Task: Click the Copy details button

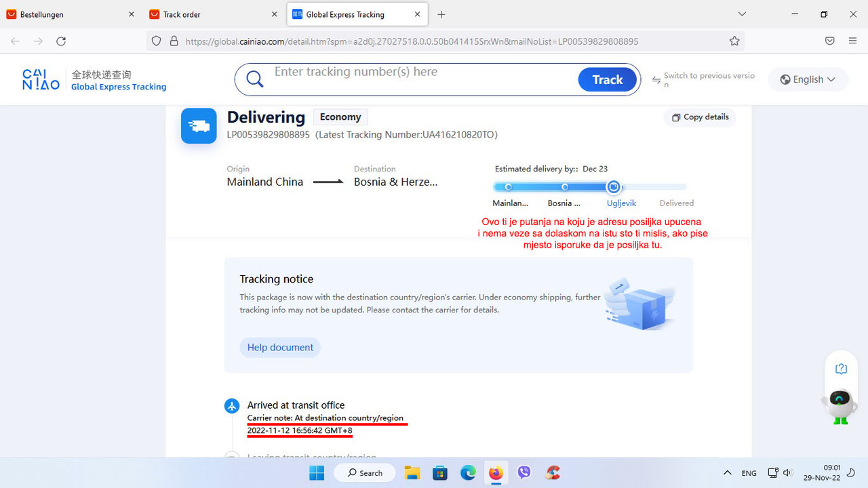Action: pyautogui.click(x=700, y=117)
